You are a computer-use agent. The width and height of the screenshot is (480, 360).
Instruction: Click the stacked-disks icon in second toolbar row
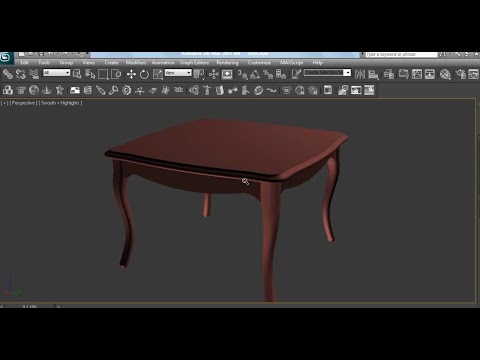coord(88,90)
